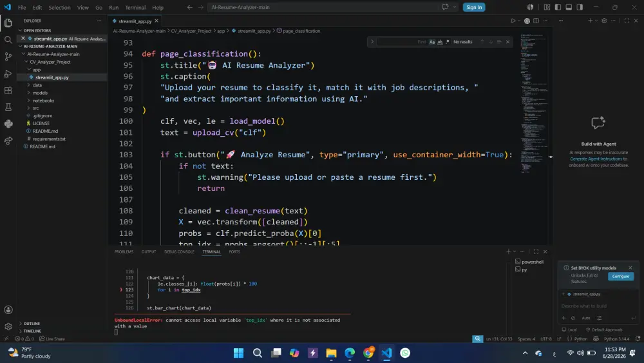Toggle bottom Panel visibility
Screen dimensions: 644x363
click(x=569, y=7)
